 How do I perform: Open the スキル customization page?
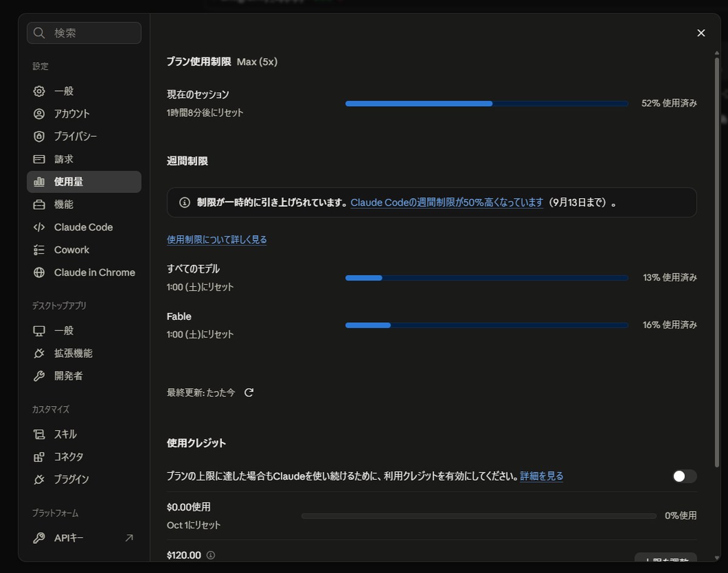(84, 434)
